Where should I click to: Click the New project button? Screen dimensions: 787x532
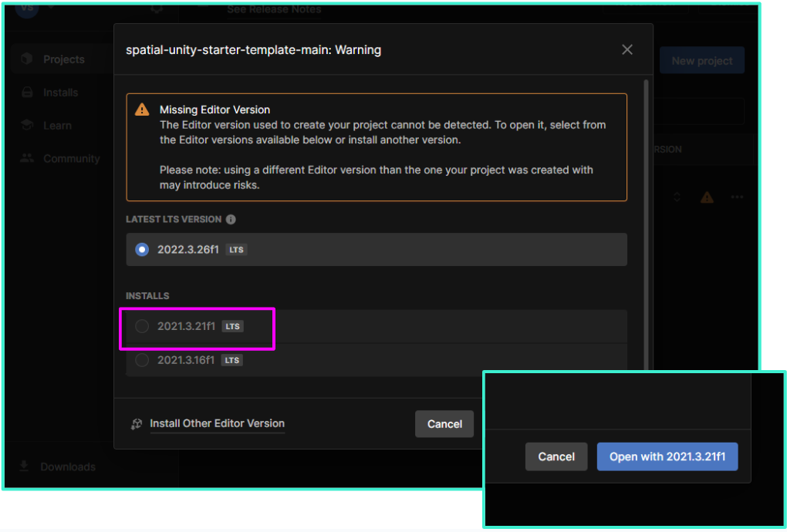click(x=701, y=61)
